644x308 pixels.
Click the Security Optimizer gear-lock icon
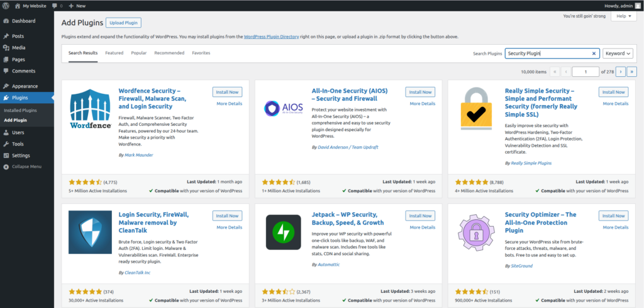click(x=477, y=232)
